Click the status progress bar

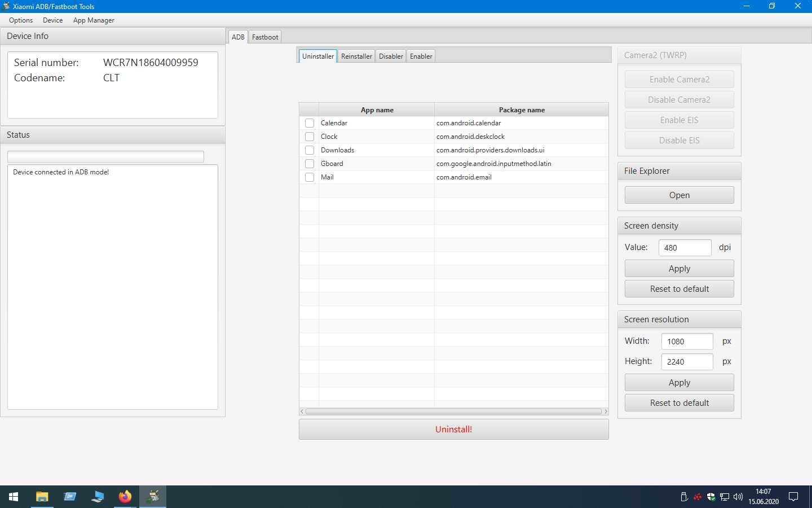pyautogui.click(x=105, y=156)
